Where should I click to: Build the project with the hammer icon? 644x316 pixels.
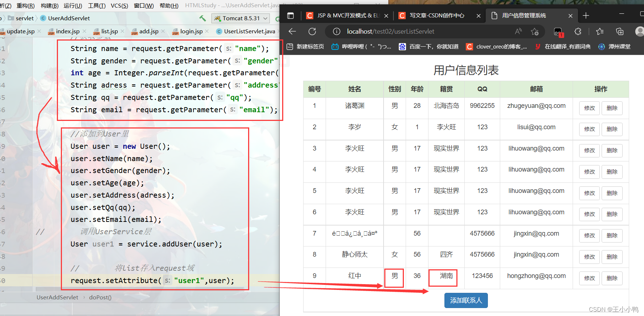coord(203,18)
